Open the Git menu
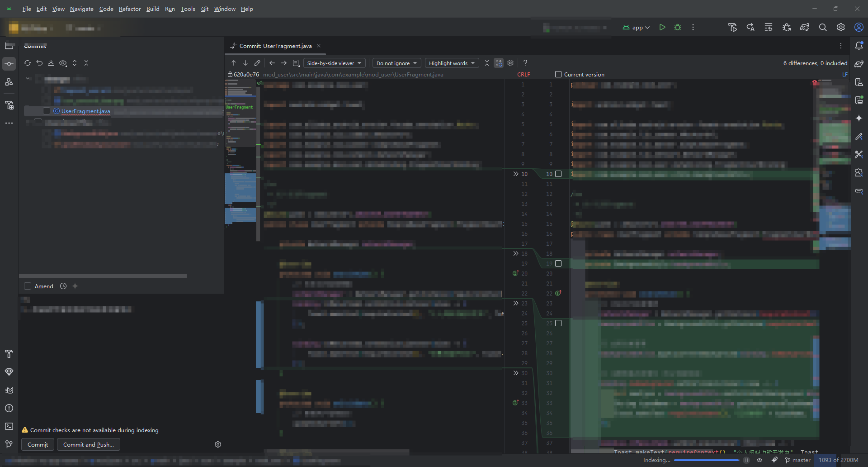 click(x=204, y=9)
